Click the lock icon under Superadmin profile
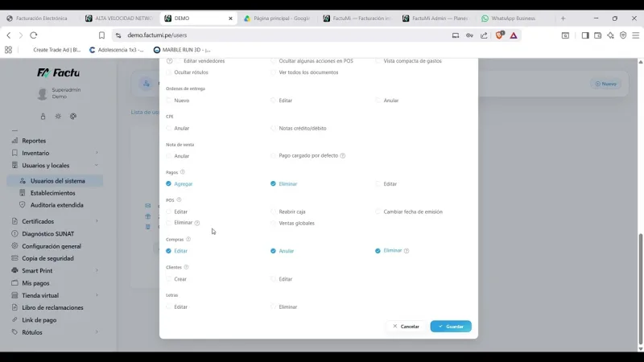644x362 pixels. pyautogui.click(x=43, y=117)
